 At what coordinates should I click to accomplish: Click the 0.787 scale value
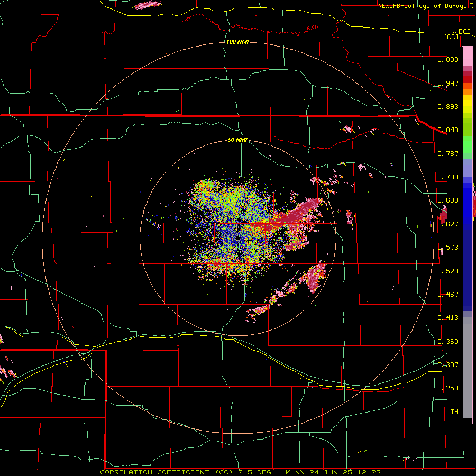pyautogui.click(x=448, y=153)
